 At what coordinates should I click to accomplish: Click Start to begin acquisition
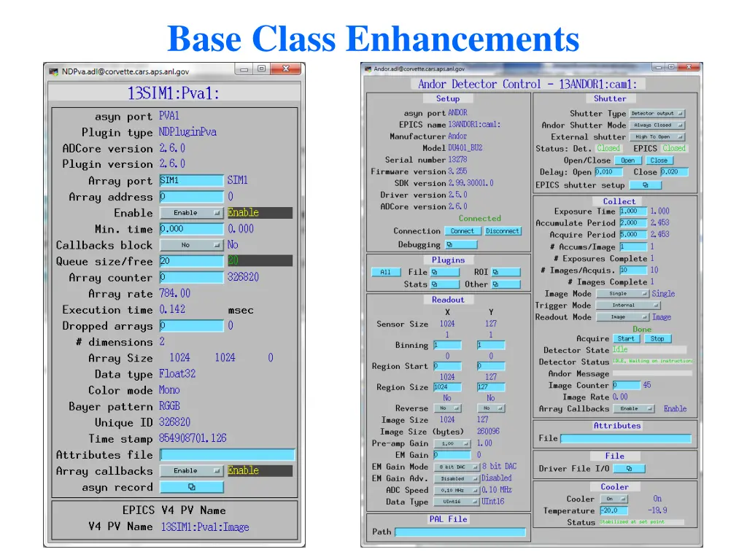click(x=627, y=338)
